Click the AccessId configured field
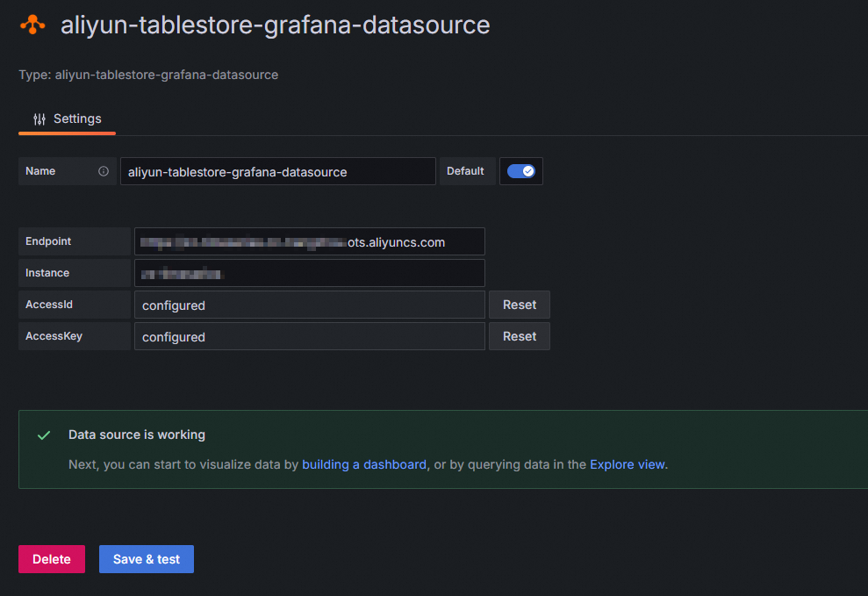This screenshot has width=868, height=596. pyautogui.click(x=309, y=305)
